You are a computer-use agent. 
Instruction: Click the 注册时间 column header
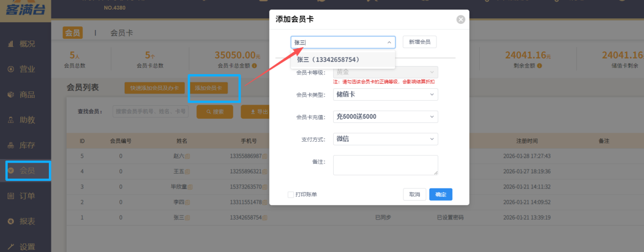526,141
